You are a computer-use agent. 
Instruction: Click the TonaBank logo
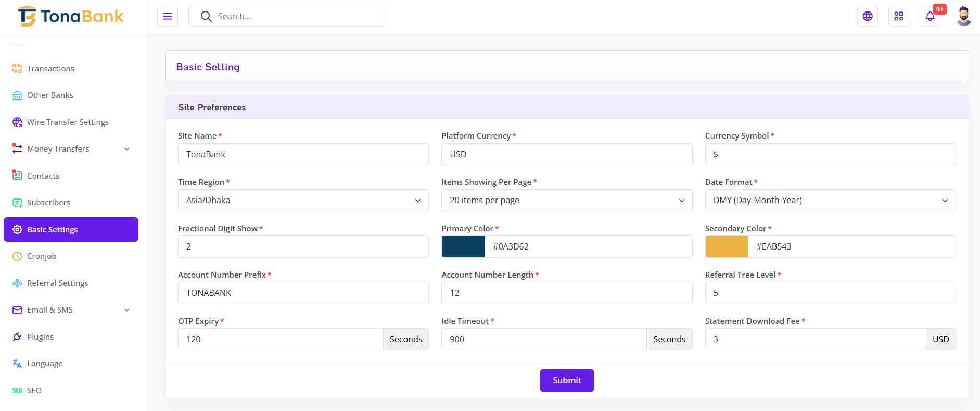(71, 17)
